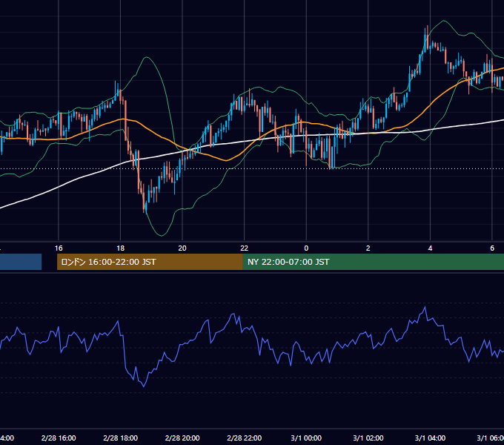
Task: Select the blue session bar before ロンドン
Action: [x=21, y=262]
